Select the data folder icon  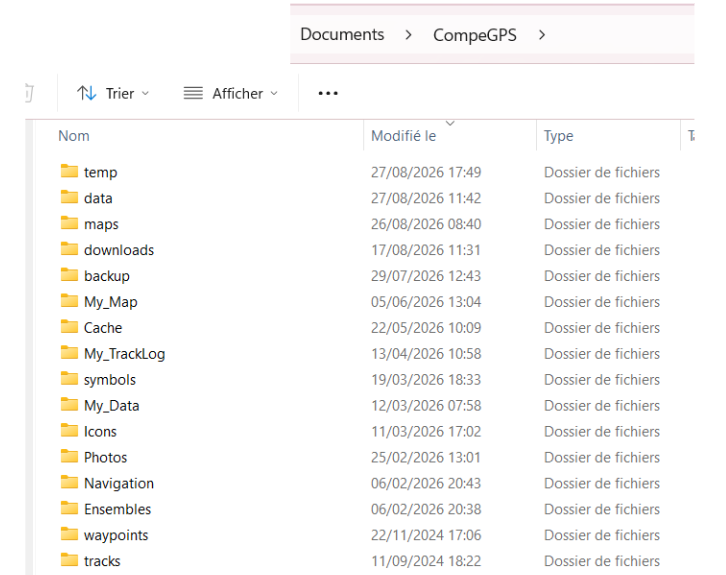[69, 197]
